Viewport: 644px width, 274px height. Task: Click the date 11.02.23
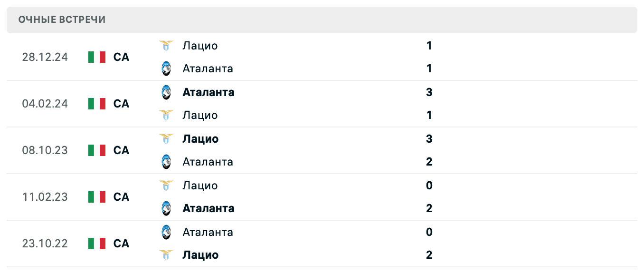click(x=45, y=197)
